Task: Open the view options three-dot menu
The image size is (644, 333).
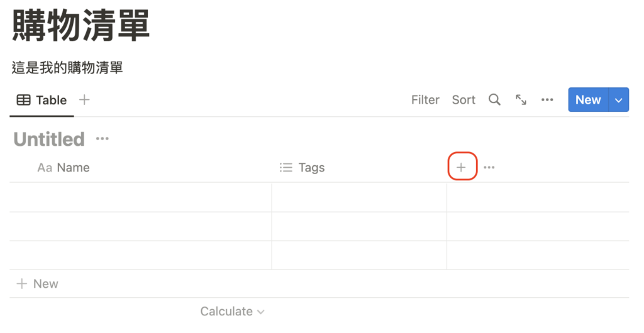Action: tap(547, 100)
